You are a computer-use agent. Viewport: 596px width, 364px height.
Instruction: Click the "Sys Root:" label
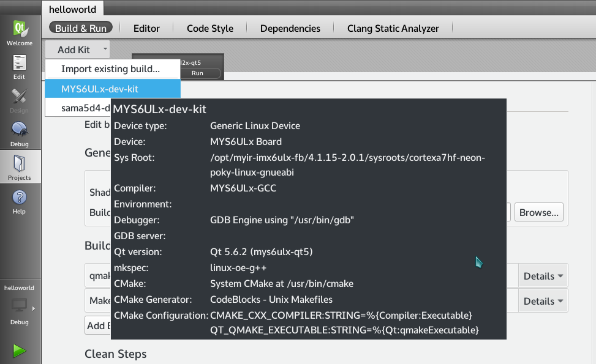tap(134, 157)
